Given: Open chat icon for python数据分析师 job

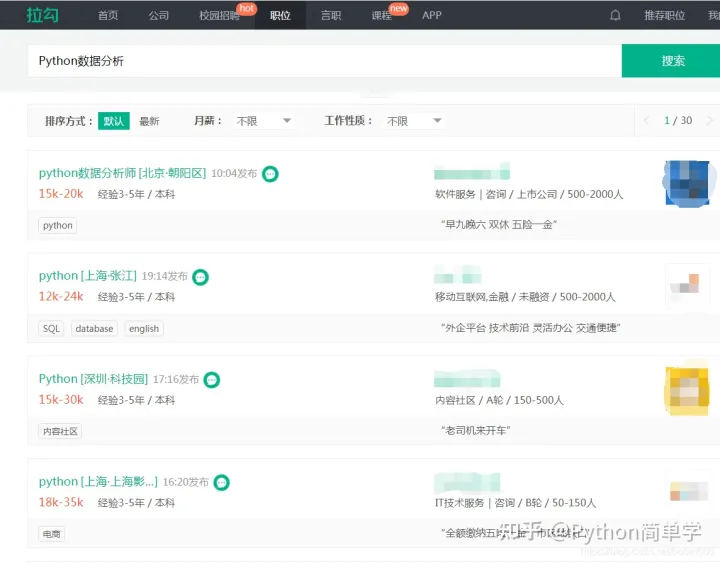Looking at the screenshot, I should click(x=270, y=174).
